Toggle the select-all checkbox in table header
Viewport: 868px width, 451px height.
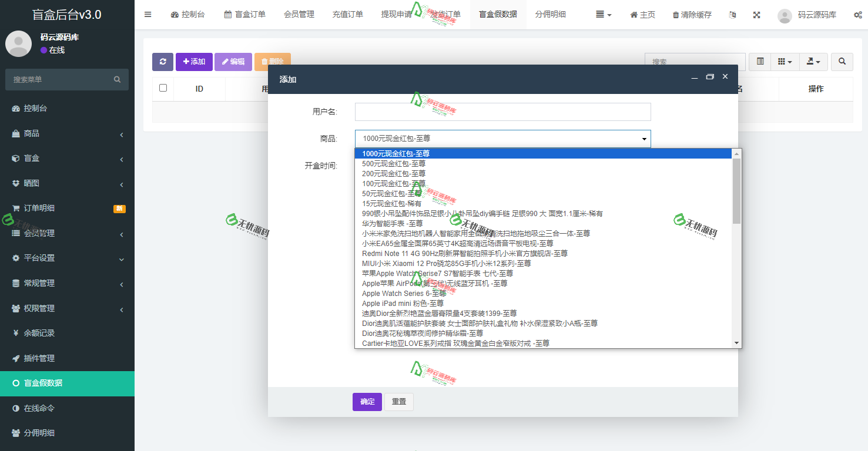163,88
